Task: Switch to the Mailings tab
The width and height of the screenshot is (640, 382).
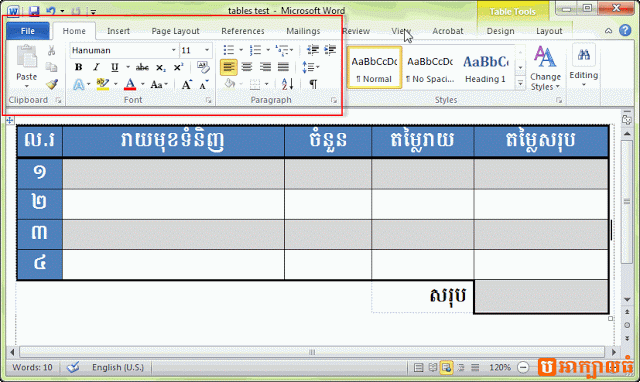Action: coord(303,31)
